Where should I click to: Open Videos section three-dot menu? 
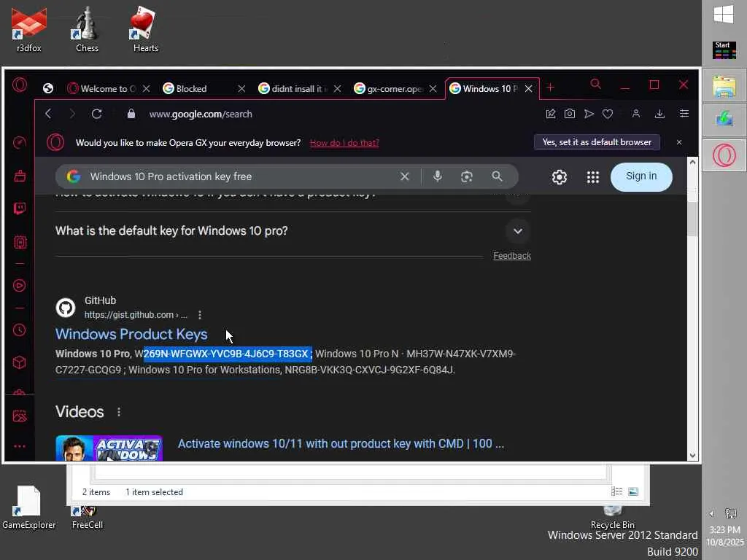pyautogui.click(x=119, y=412)
